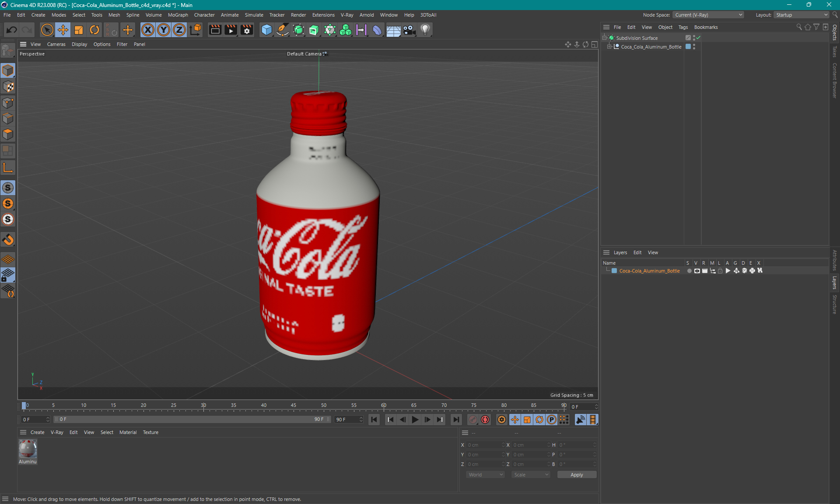Screen dimensions: 840x504
Task: Select the Coca-Cola_Aluminum_Bottle layer color swatch
Action: pyautogui.click(x=614, y=271)
